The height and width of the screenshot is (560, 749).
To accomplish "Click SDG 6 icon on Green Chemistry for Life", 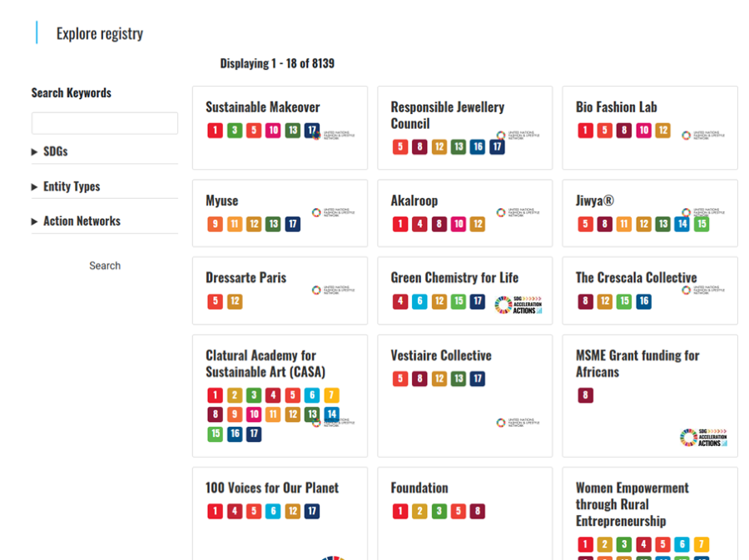I will tap(419, 301).
